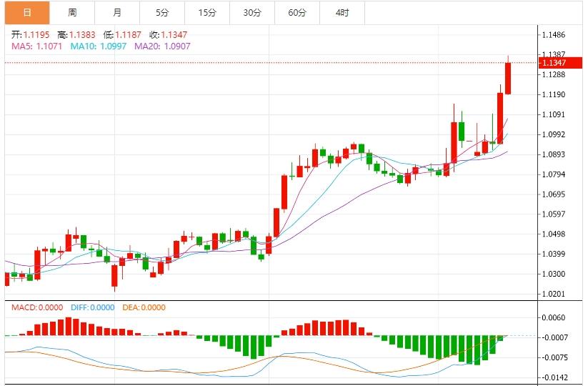
Task: Click the 1.1486 price axis label
Action: (x=554, y=35)
